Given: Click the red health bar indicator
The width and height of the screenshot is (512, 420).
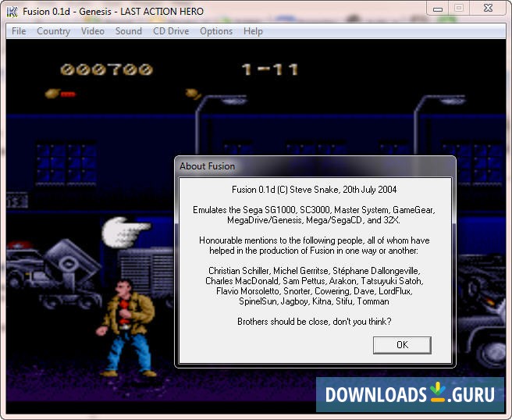Looking at the screenshot, I should (68, 94).
